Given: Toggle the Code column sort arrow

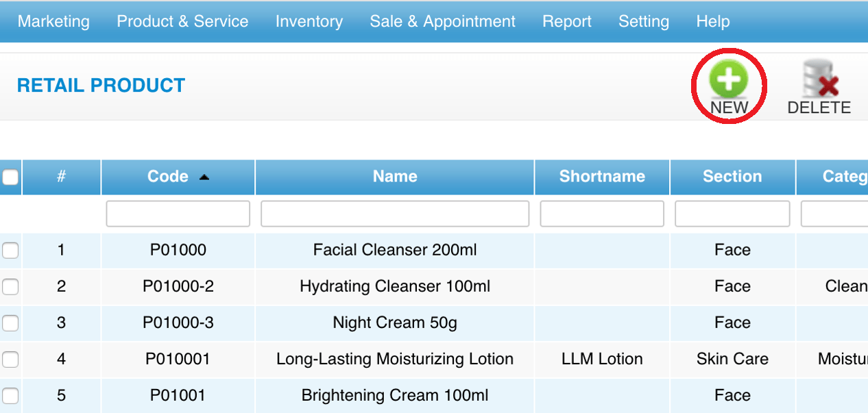Looking at the screenshot, I should coord(204,177).
